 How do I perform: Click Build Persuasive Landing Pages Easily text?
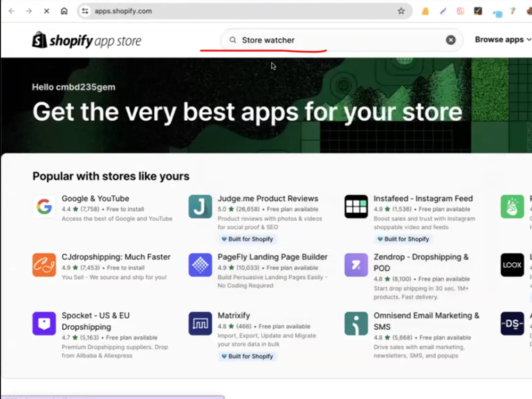272,281
